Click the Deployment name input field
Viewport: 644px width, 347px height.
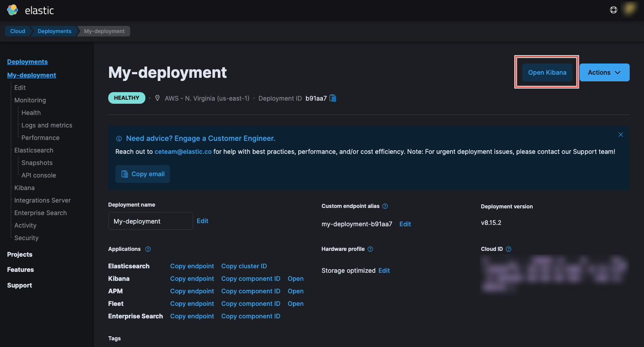(150, 221)
